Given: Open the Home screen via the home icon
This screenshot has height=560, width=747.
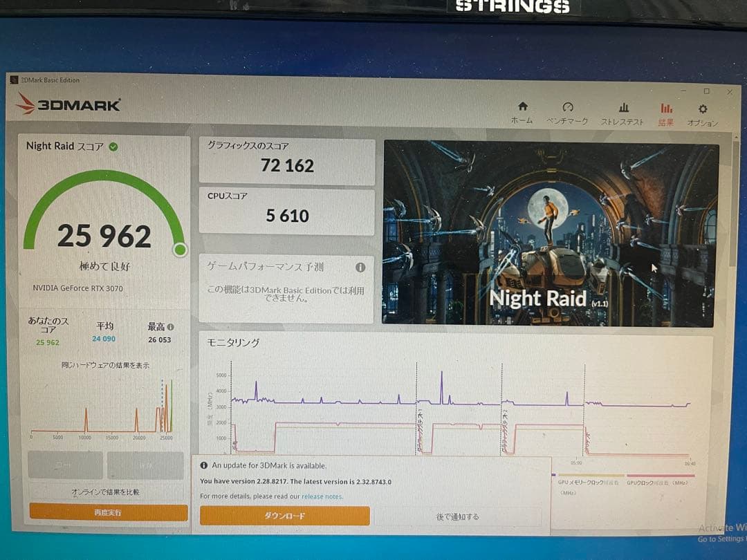Looking at the screenshot, I should tap(522, 109).
